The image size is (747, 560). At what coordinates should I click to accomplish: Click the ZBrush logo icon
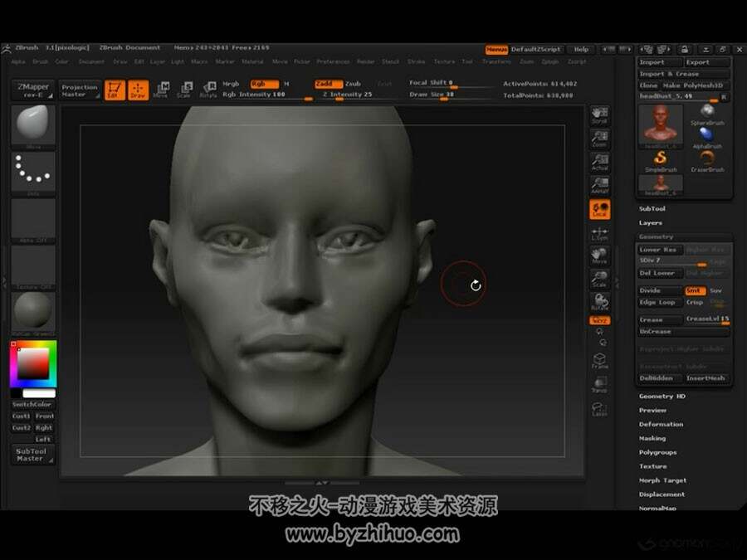pos(6,49)
